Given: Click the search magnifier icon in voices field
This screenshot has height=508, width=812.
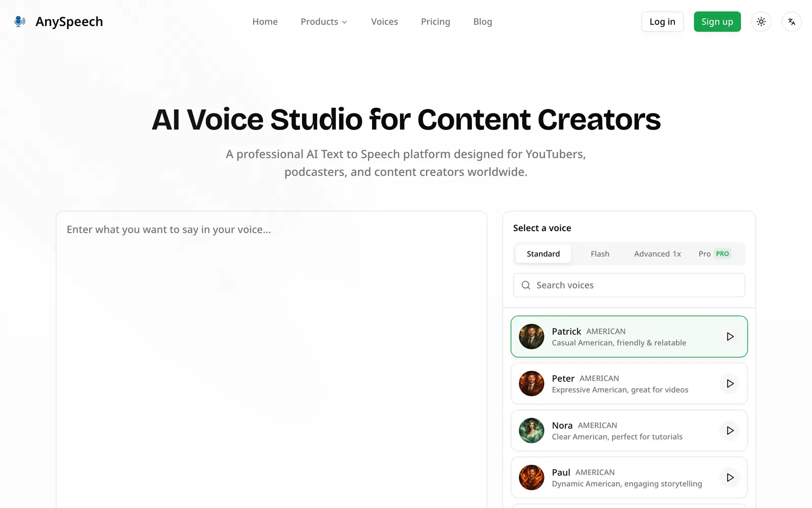Looking at the screenshot, I should pyautogui.click(x=526, y=285).
